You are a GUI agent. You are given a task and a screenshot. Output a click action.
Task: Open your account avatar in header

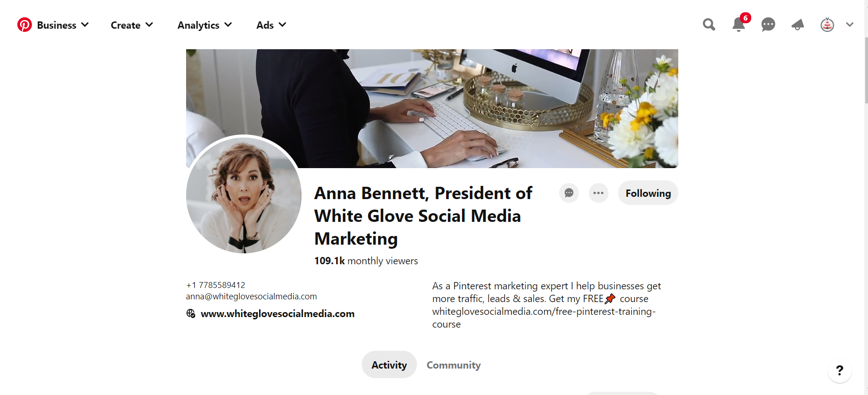(827, 25)
